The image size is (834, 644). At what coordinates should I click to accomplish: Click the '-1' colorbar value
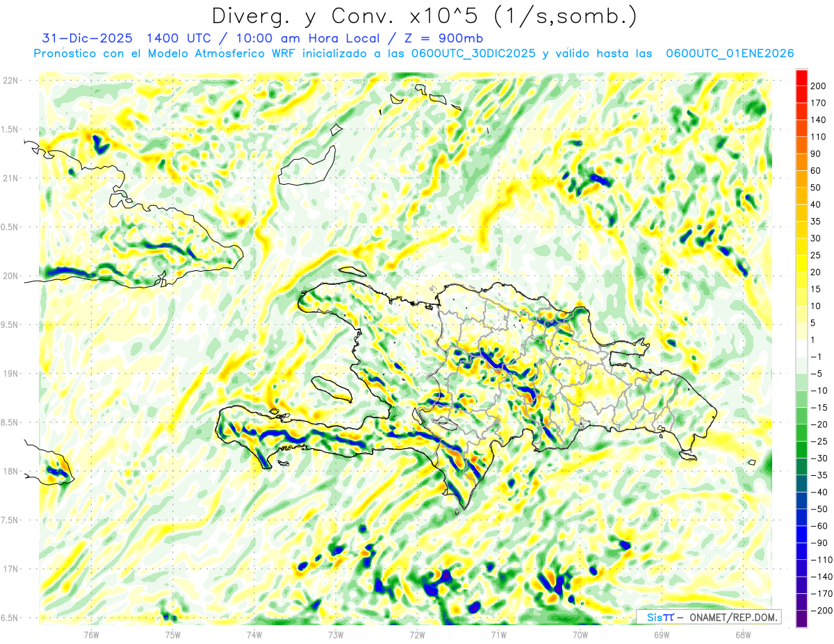[x=817, y=356]
